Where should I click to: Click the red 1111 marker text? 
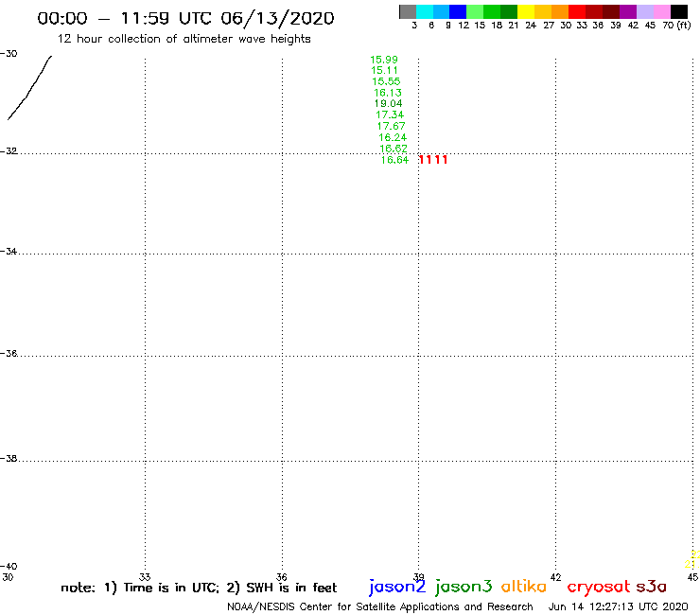pyautogui.click(x=433, y=160)
